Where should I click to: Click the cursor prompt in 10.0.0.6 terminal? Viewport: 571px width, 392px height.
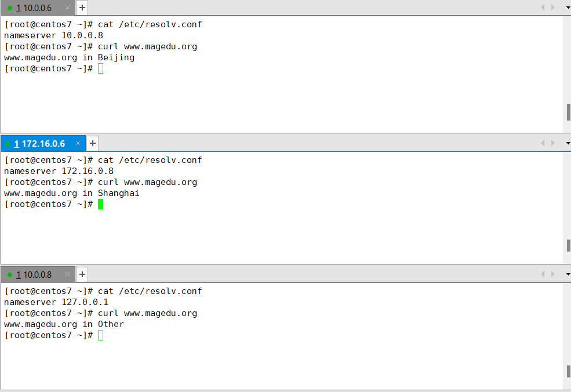pos(100,68)
